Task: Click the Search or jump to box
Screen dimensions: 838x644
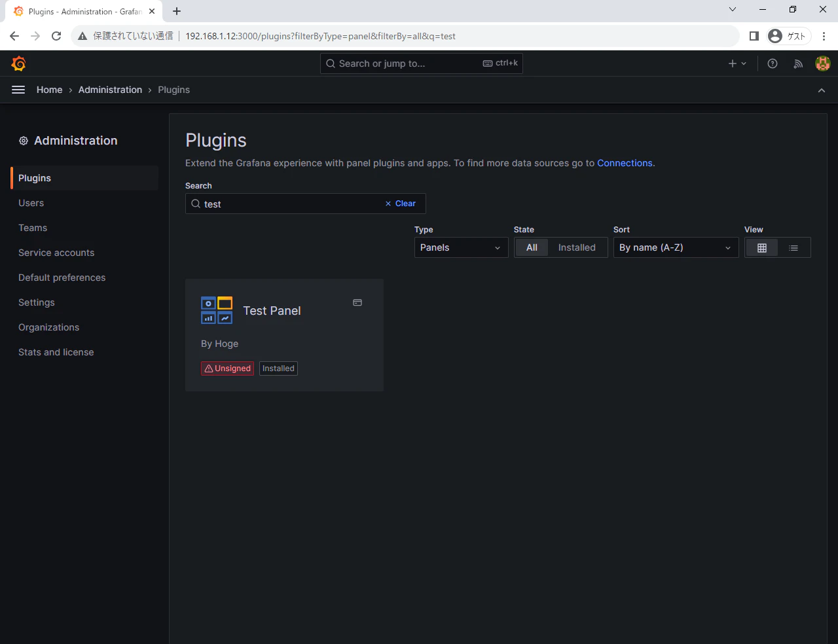Action: 422,63
